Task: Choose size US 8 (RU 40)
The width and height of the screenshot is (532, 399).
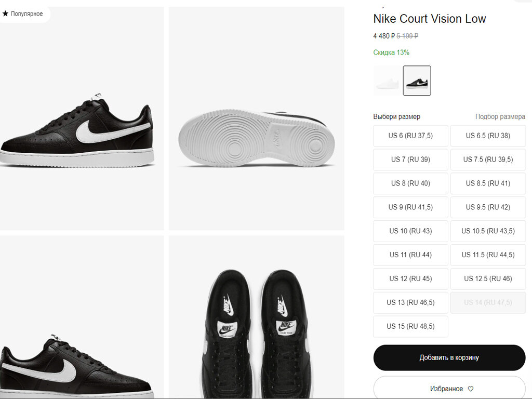Action: pyautogui.click(x=410, y=183)
